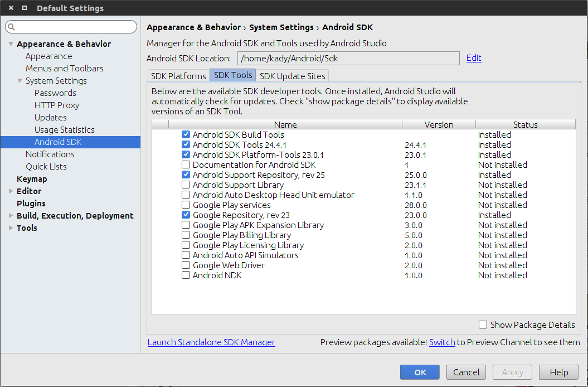Uncheck Android Support Repository, rev 25
The image size is (588, 387).
click(x=186, y=175)
